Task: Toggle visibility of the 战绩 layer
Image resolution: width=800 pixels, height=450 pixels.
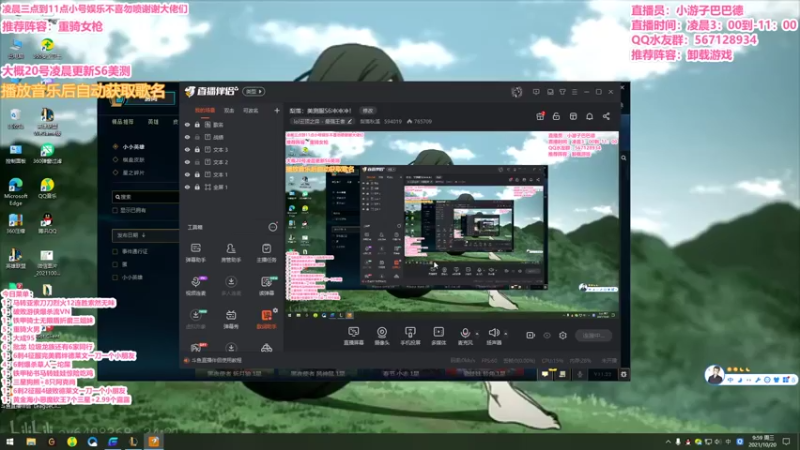Action: 187,137
